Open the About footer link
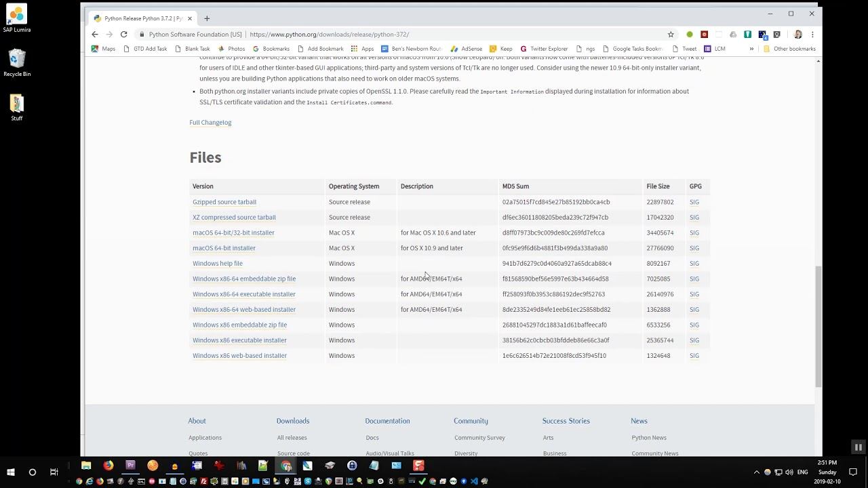 tap(197, 421)
